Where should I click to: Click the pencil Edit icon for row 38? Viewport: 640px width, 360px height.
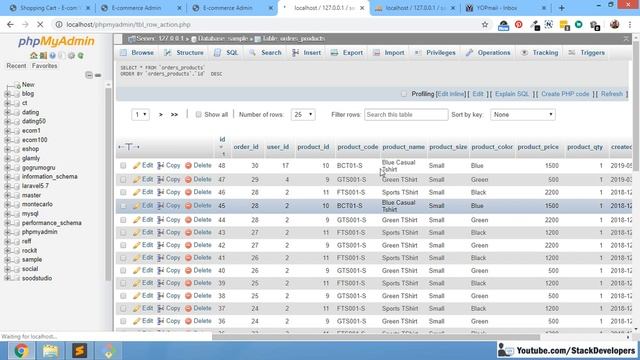(136, 296)
